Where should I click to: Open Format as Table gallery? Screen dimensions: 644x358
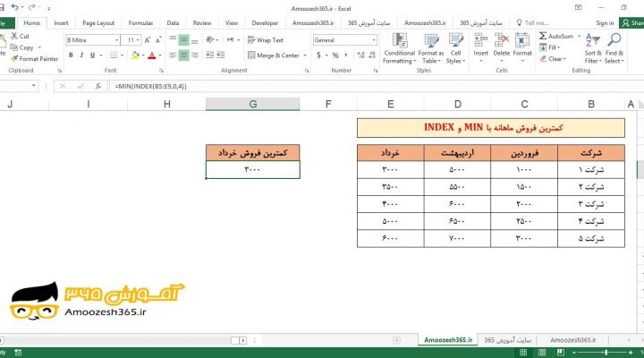click(x=431, y=48)
